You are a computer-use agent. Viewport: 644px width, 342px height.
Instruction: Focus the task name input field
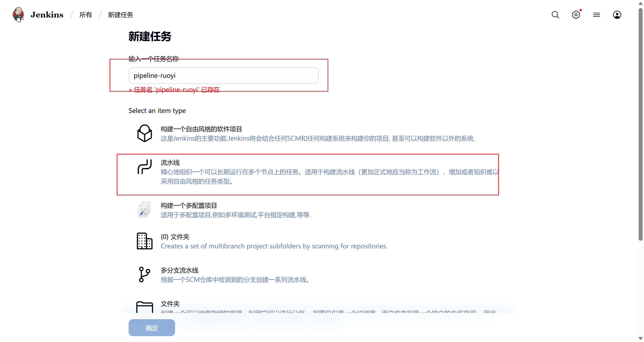pos(224,76)
